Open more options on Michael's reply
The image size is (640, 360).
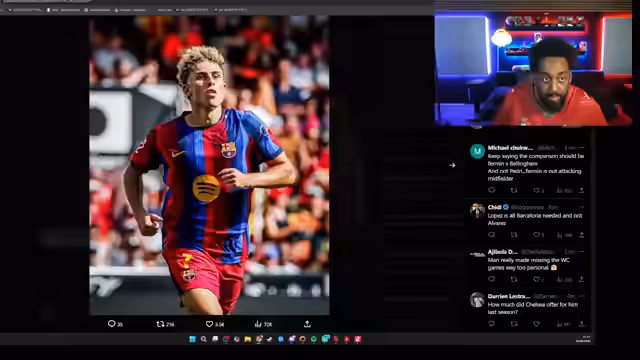[x=581, y=148]
